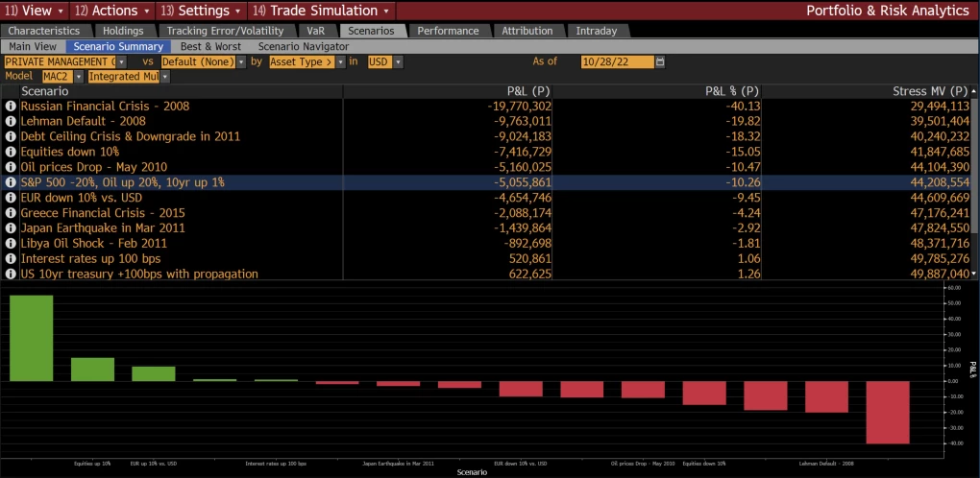Click info icon for Interest rates up 100 bps
The width and height of the screenshot is (980, 478).
click(x=11, y=259)
